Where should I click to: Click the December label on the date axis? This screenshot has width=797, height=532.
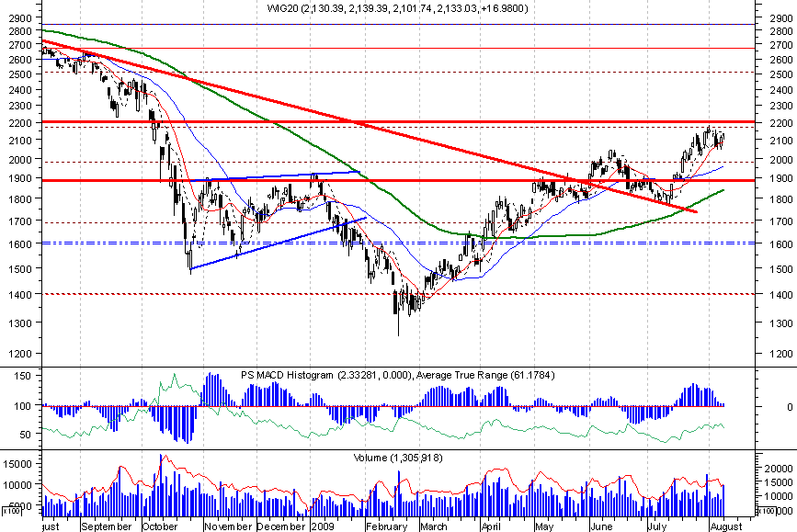click(x=281, y=526)
